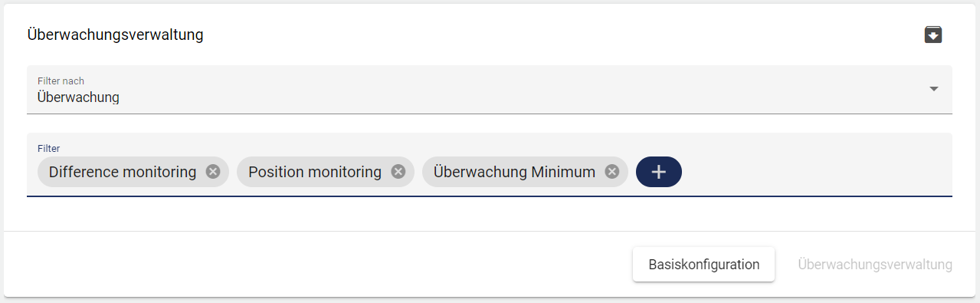Click the selected value Überwachung
The image size is (980, 303).
78,97
